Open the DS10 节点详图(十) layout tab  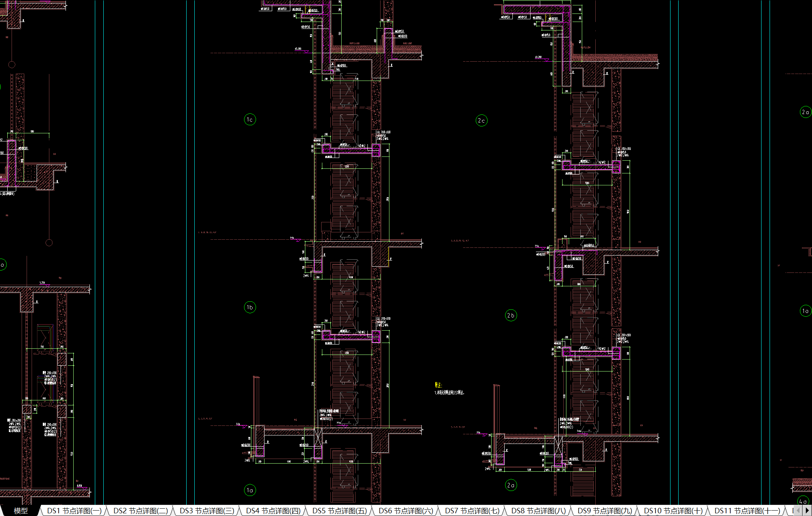coord(673,511)
